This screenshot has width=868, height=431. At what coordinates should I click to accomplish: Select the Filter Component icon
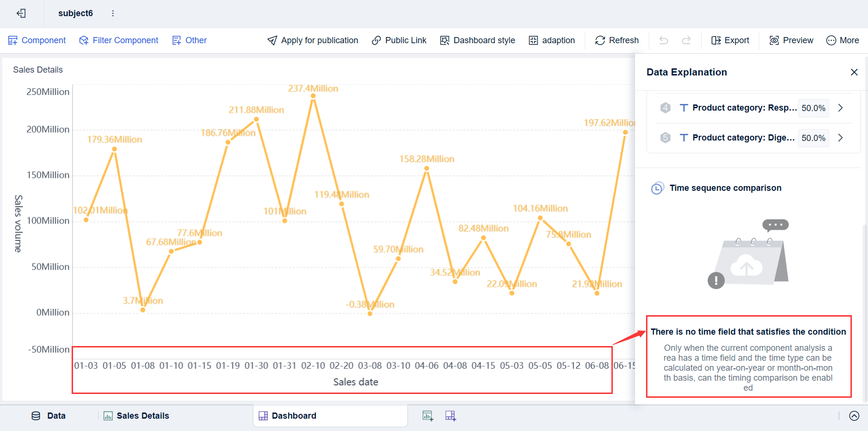tap(83, 40)
